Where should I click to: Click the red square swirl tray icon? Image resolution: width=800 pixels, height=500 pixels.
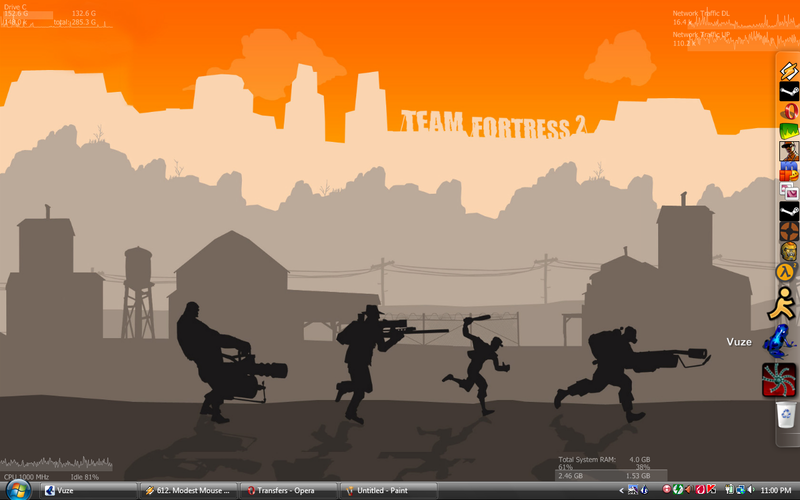tap(700, 490)
